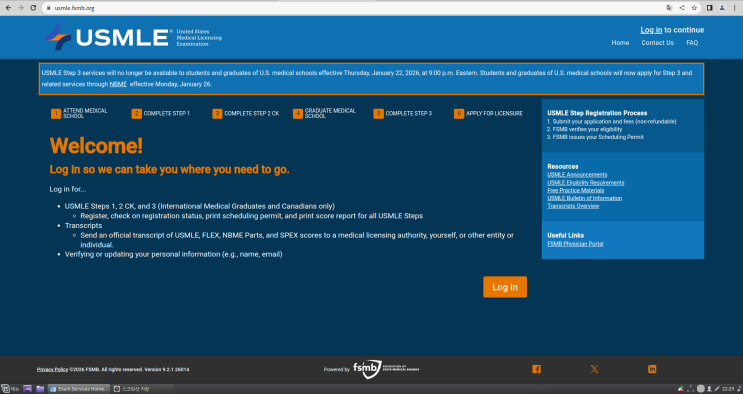
Task: Open the X (Twitter) icon in the footer
Action: coord(594,369)
